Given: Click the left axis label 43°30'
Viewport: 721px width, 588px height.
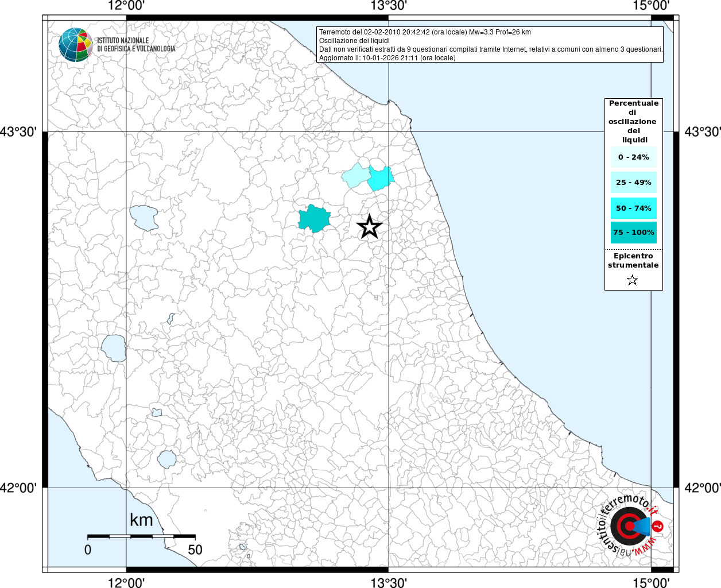Looking at the screenshot, I should coord(18,132).
